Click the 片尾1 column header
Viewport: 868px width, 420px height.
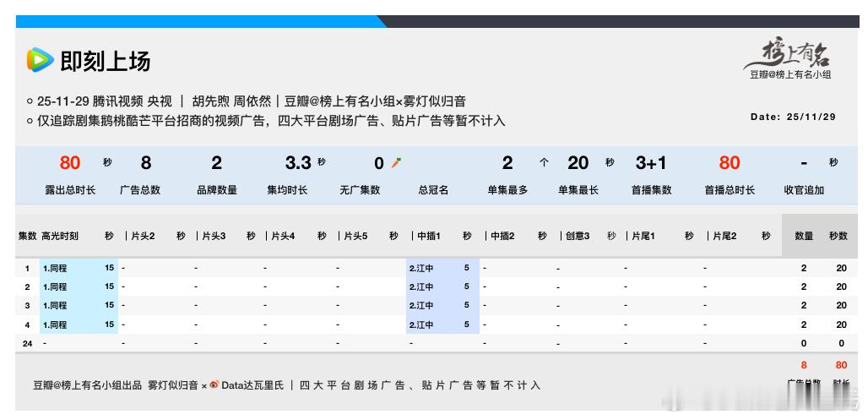click(643, 236)
